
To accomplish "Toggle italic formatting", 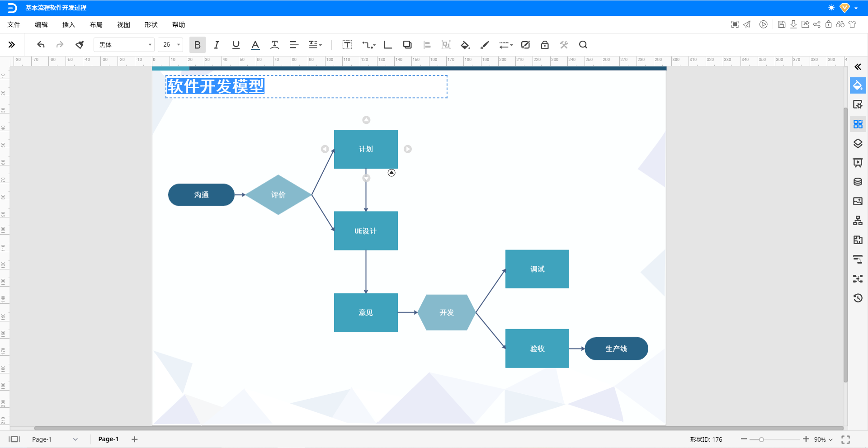I will tap(217, 45).
